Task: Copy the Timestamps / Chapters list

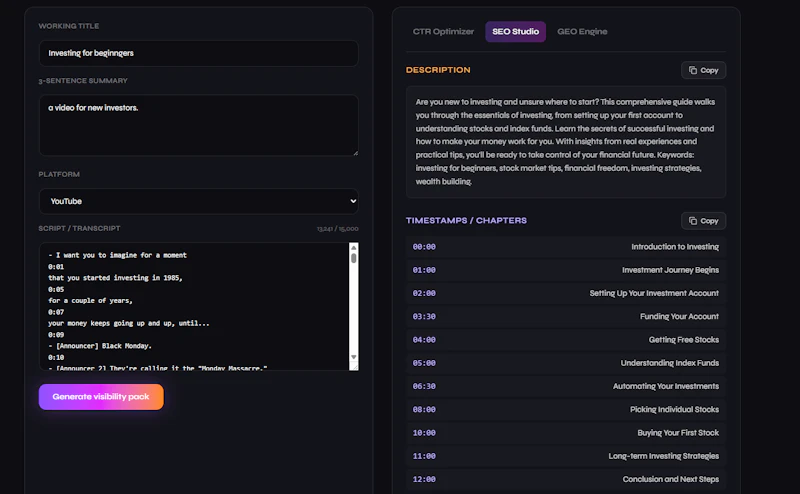Action: (x=703, y=221)
